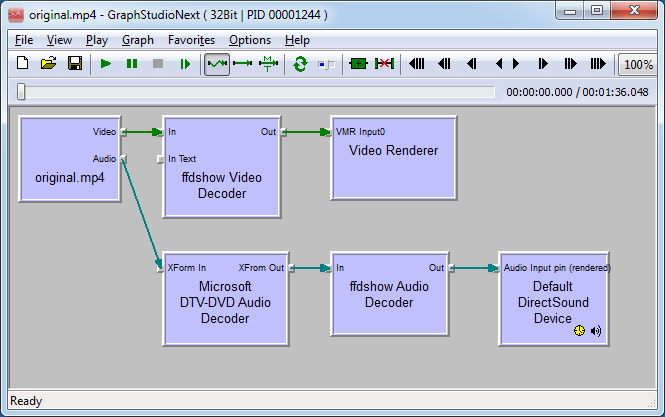Toggle the intelligent connect mode icon
Screen dimensions: 665x417
[217, 64]
